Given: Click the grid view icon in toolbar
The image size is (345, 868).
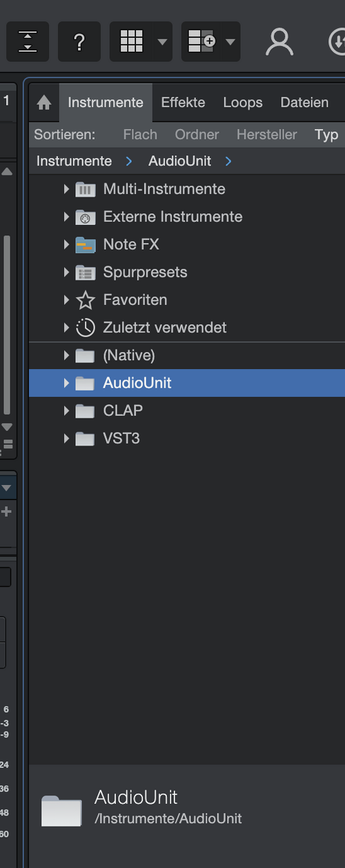Looking at the screenshot, I should click(x=131, y=41).
